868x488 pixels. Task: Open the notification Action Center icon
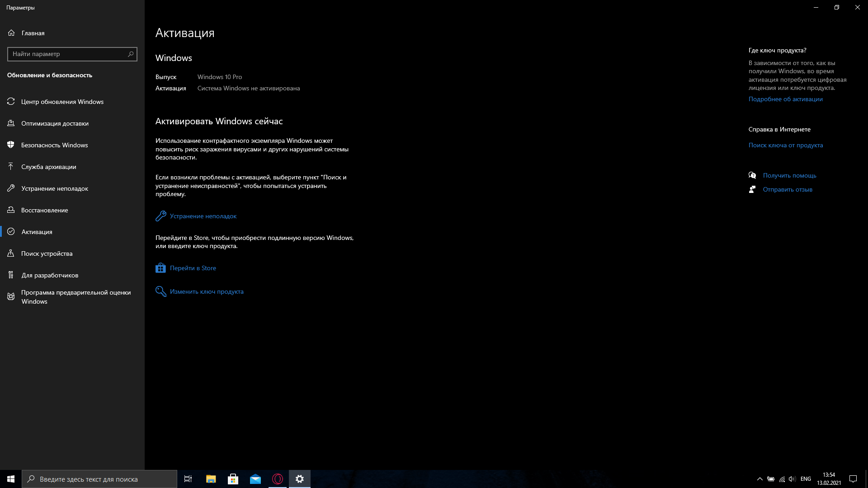point(853,479)
